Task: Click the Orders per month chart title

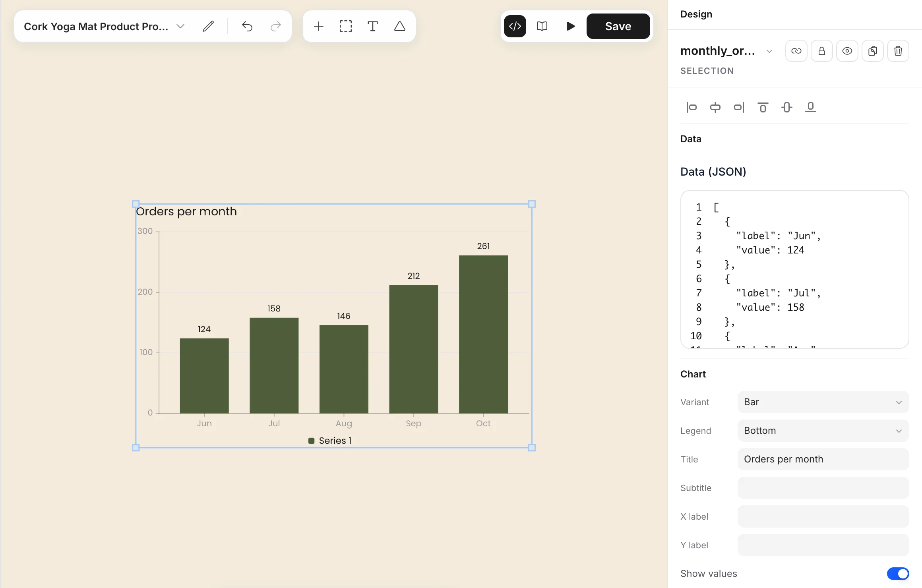Action: tap(186, 211)
